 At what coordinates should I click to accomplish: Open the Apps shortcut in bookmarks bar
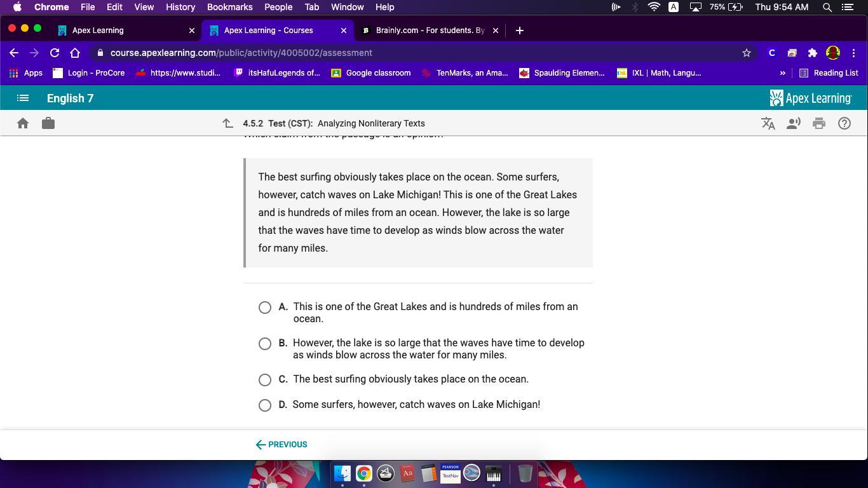point(26,73)
